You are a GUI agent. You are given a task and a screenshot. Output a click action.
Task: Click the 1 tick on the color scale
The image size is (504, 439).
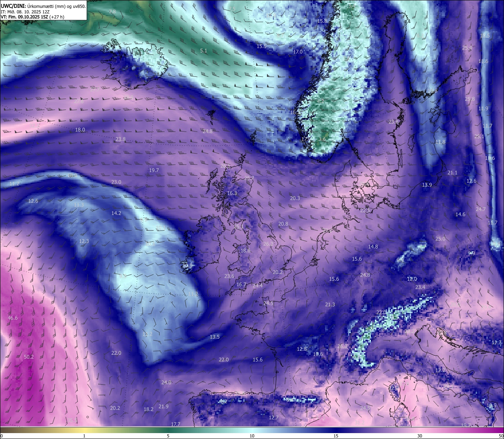pos(84,436)
